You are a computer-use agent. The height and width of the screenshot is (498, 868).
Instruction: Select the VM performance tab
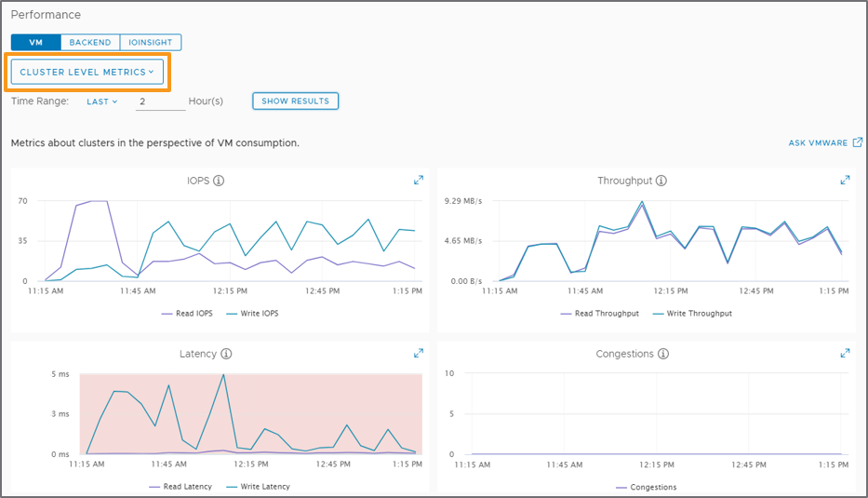coord(36,42)
